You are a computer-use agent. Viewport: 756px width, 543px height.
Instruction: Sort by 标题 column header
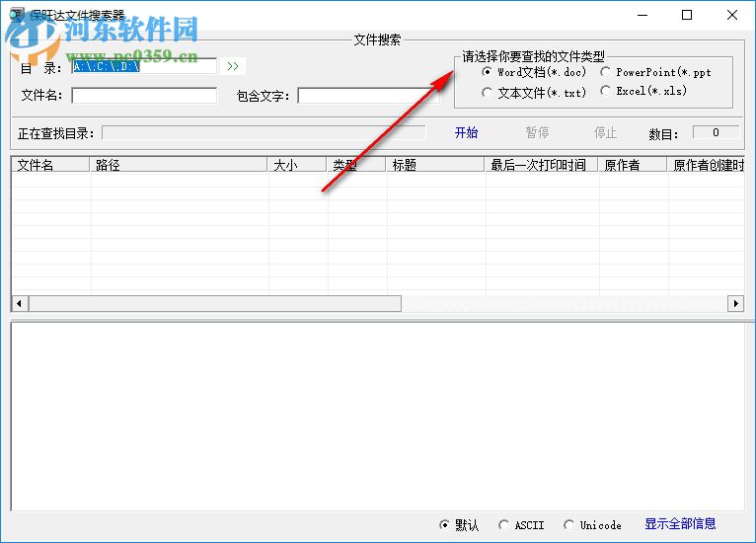pyautogui.click(x=435, y=165)
